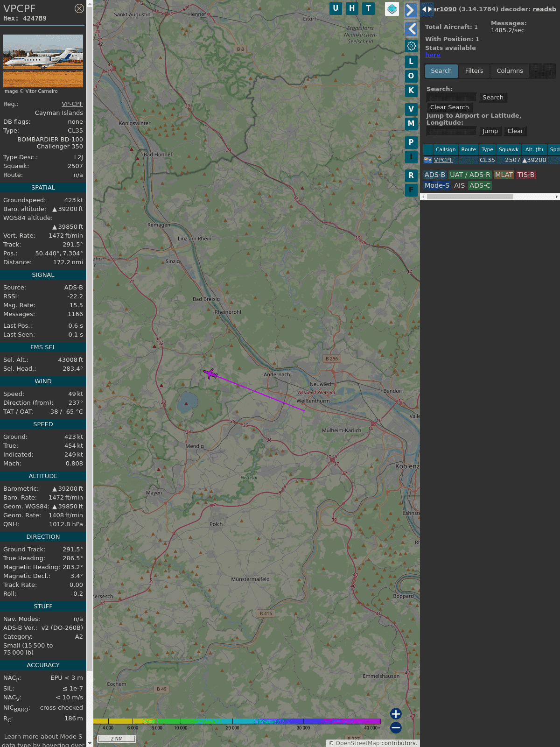560x747 pixels.
Task: Click the U button on map toolbar
Action: coord(336,8)
